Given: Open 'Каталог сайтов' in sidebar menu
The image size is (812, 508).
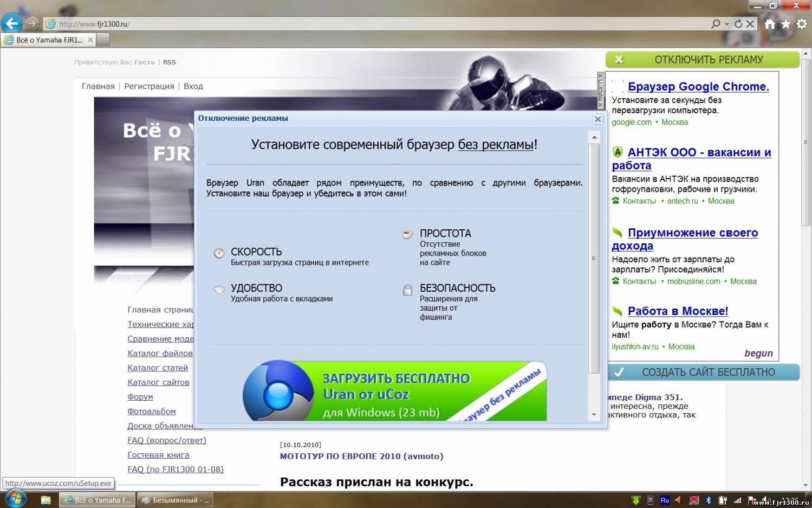Looking at the screenshot, I should tap(158, 383).
